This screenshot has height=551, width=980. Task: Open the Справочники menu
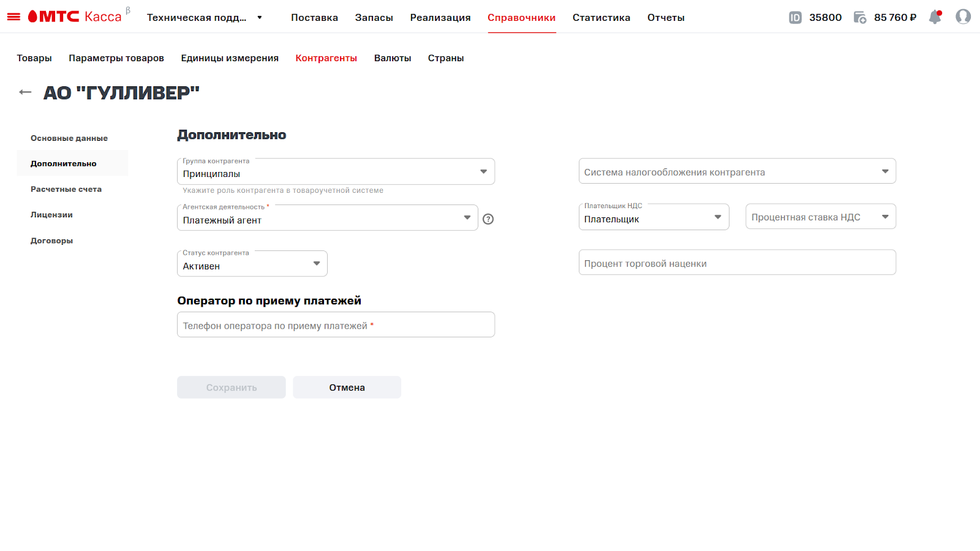(521, 17)
